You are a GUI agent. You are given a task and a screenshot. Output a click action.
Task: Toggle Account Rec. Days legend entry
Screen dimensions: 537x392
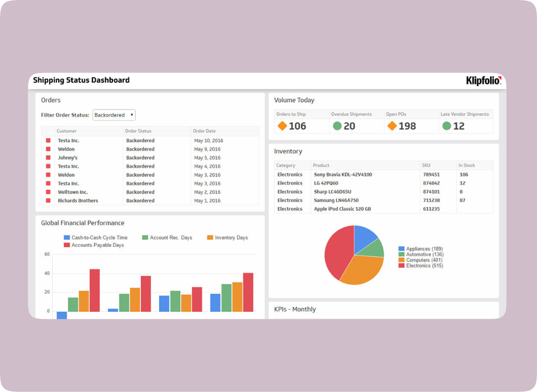(167, 238)
